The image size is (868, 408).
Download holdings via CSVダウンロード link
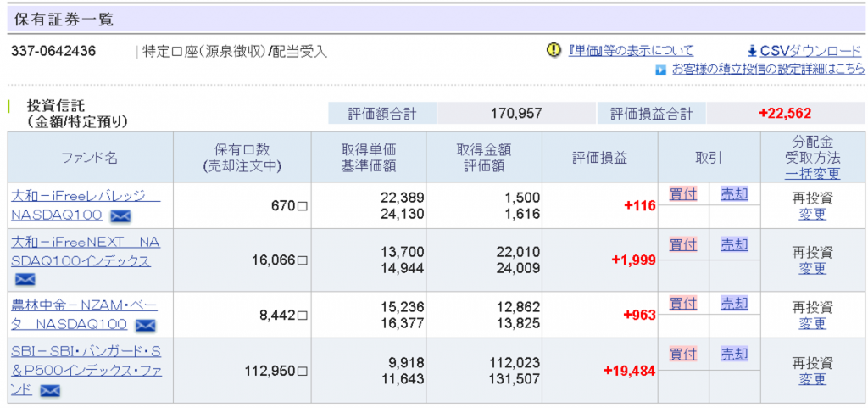(810, 51)
